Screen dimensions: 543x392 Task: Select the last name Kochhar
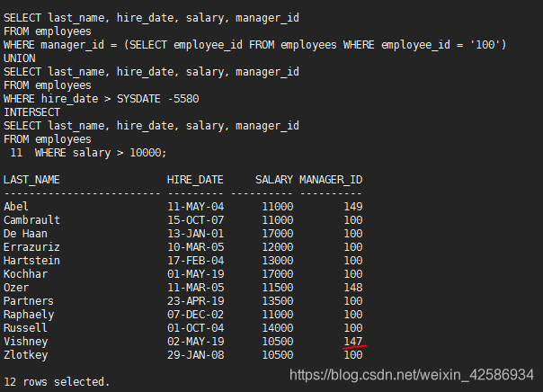tap(26, 274)
